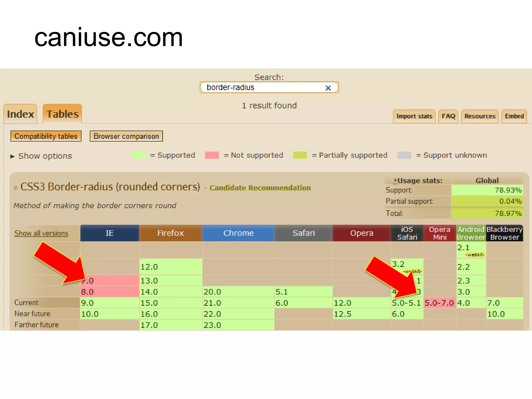Click the IE 8.0 not supported cell
The image size is (532, 399).
110,292
